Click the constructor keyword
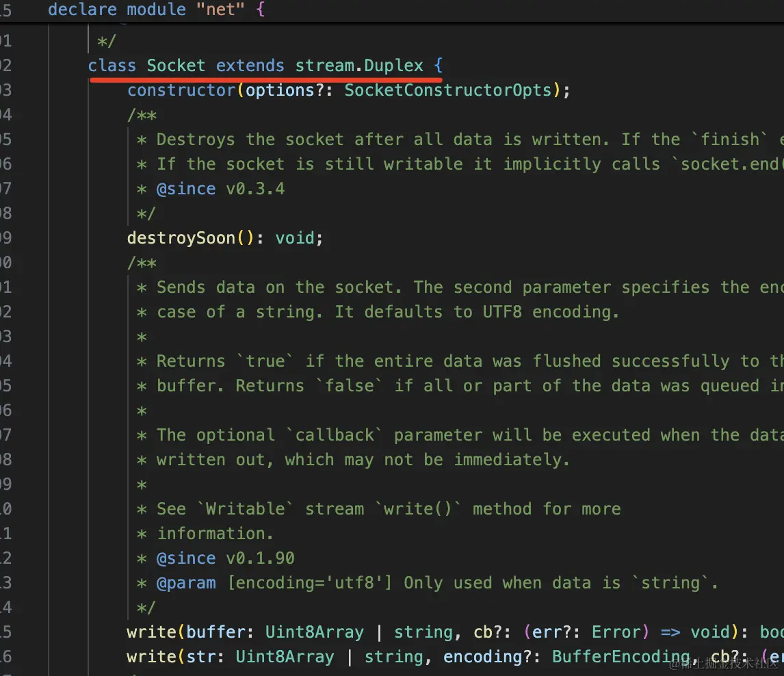 pos(181,90)
